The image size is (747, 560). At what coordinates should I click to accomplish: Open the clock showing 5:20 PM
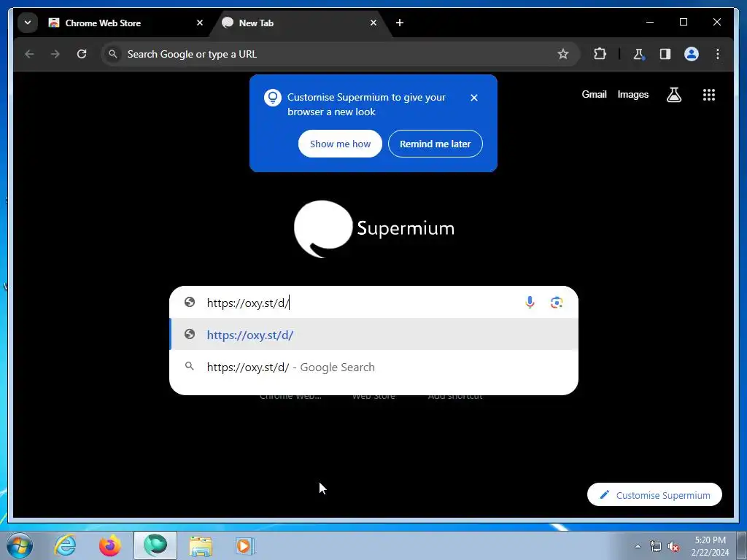tap(710, 546)
